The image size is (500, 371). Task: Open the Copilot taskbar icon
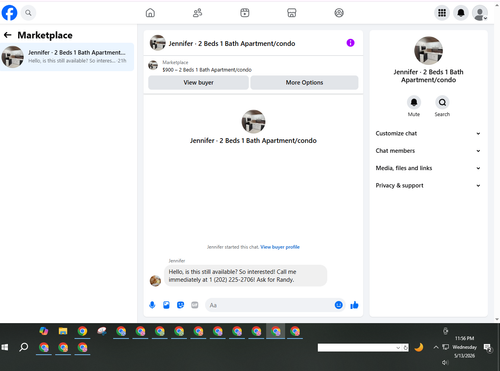coord(44,331)
